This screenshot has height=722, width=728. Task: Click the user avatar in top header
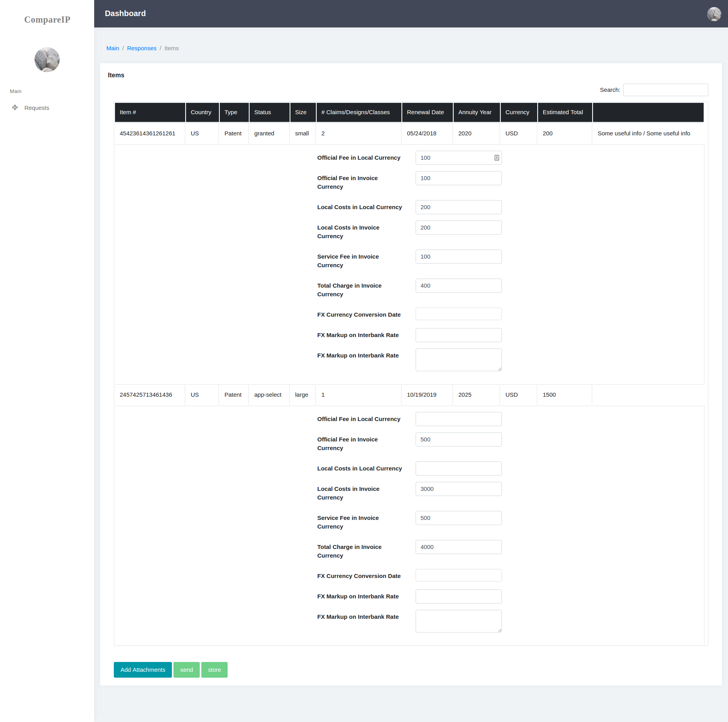click(714, 14)
